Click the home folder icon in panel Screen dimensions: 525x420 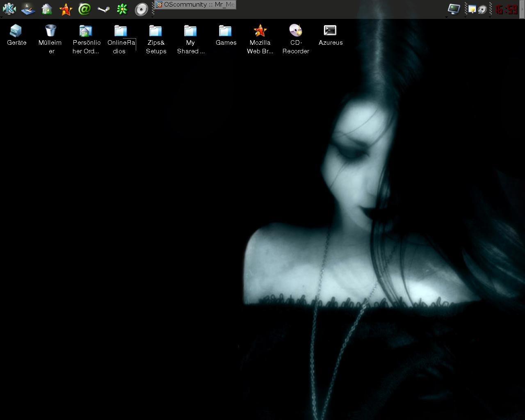47,9
